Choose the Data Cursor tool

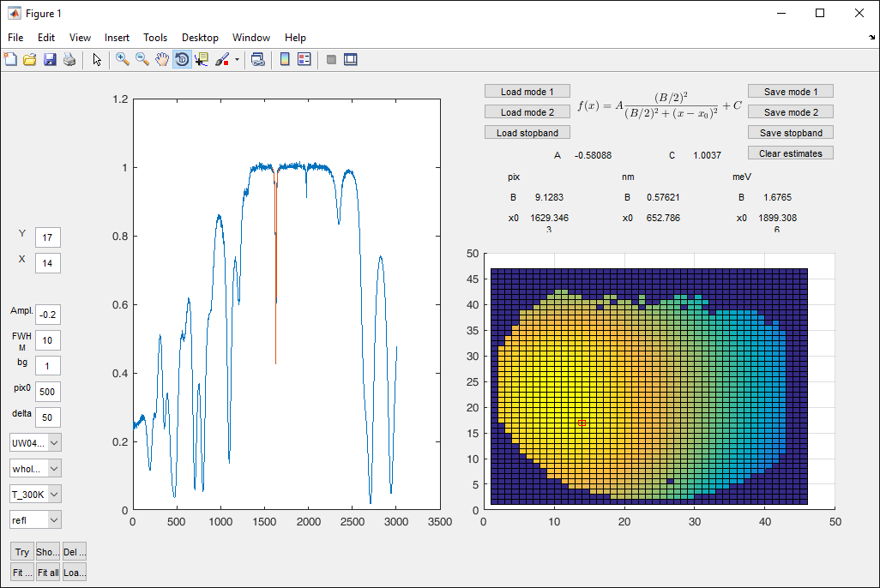[202, 59]
